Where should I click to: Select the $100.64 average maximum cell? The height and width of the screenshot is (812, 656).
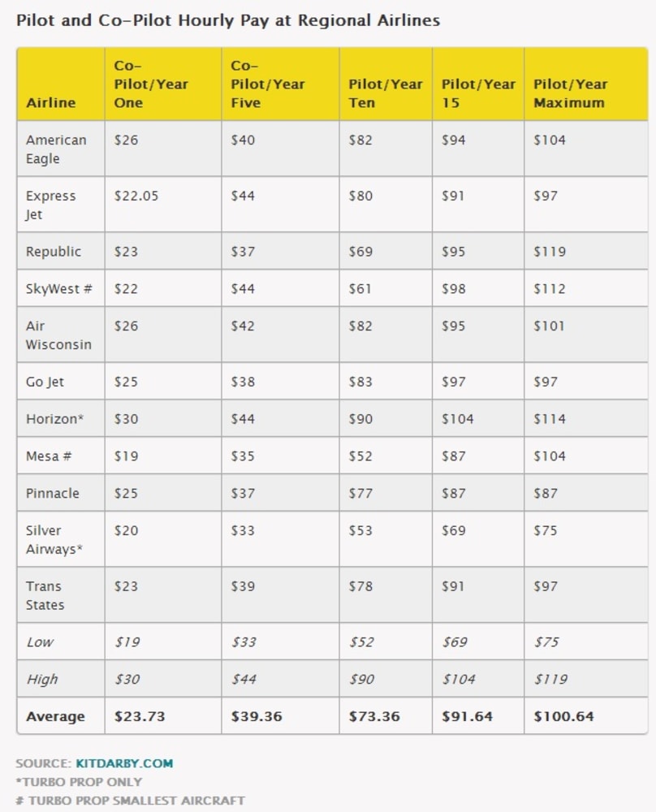563,717
